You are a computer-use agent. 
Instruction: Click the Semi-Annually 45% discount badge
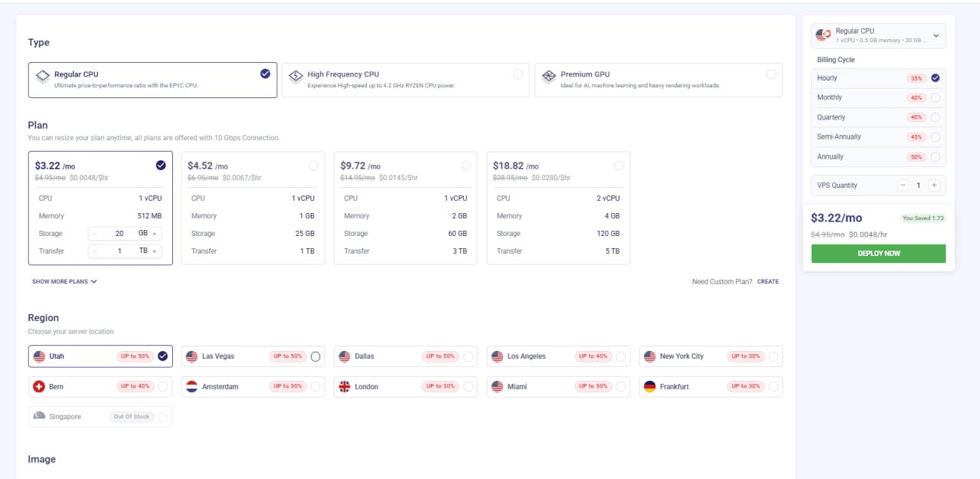pyautogui.click(x=916, y=137)
